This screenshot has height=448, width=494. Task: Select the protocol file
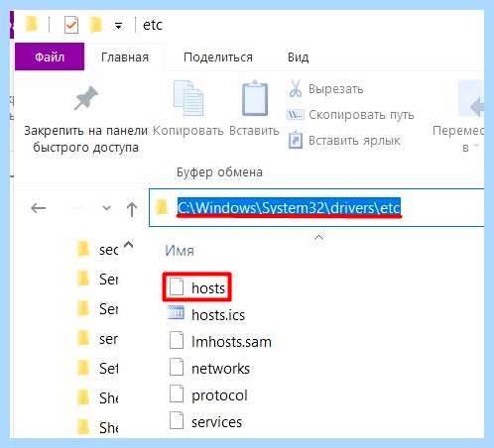click(208, 395)
